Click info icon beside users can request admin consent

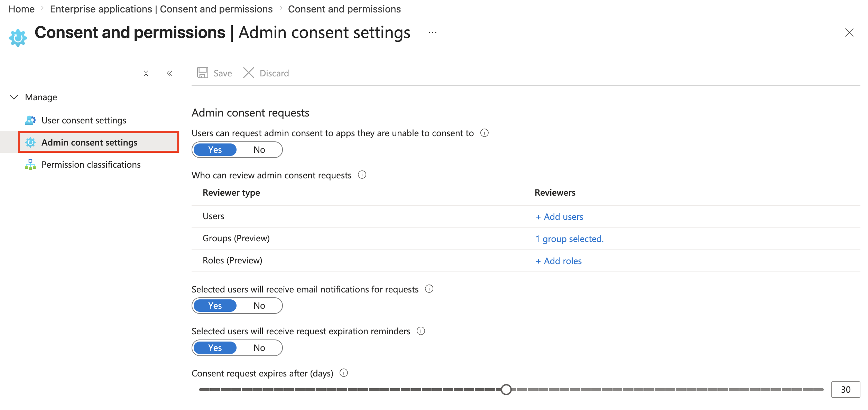[484, 133]
